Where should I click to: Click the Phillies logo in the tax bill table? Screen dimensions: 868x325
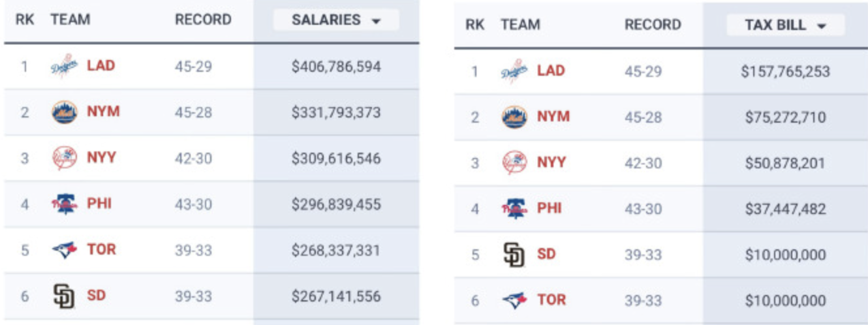click(514, 209)
